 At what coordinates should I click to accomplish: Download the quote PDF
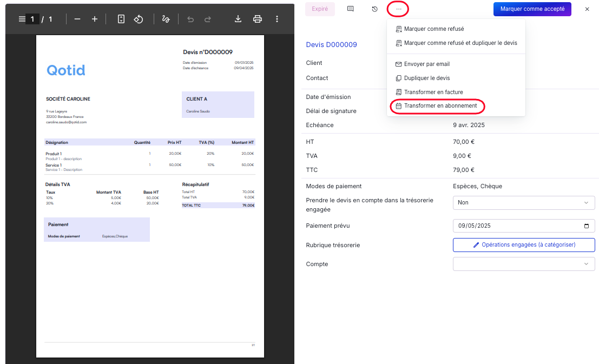point(238,19)
